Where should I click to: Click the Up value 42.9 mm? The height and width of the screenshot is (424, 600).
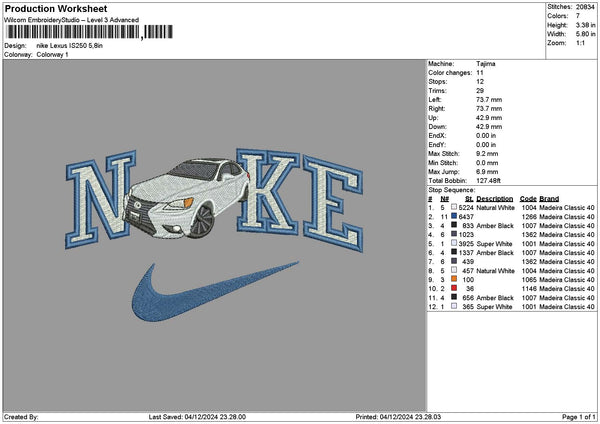click(x=489, y=118)
